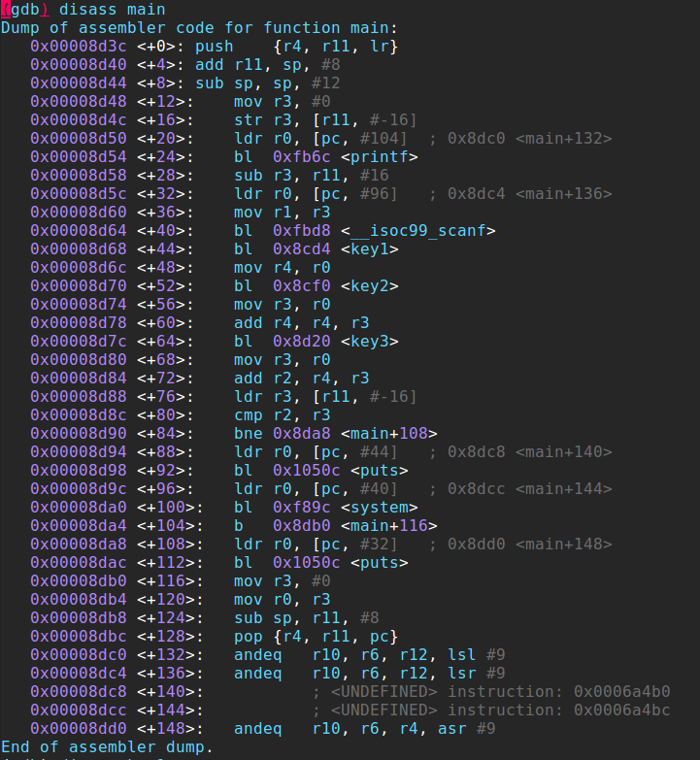The image size is (700, 760).
Task: Click the 'add r11, sp, #8' instruction
Action: click(268, 64)
